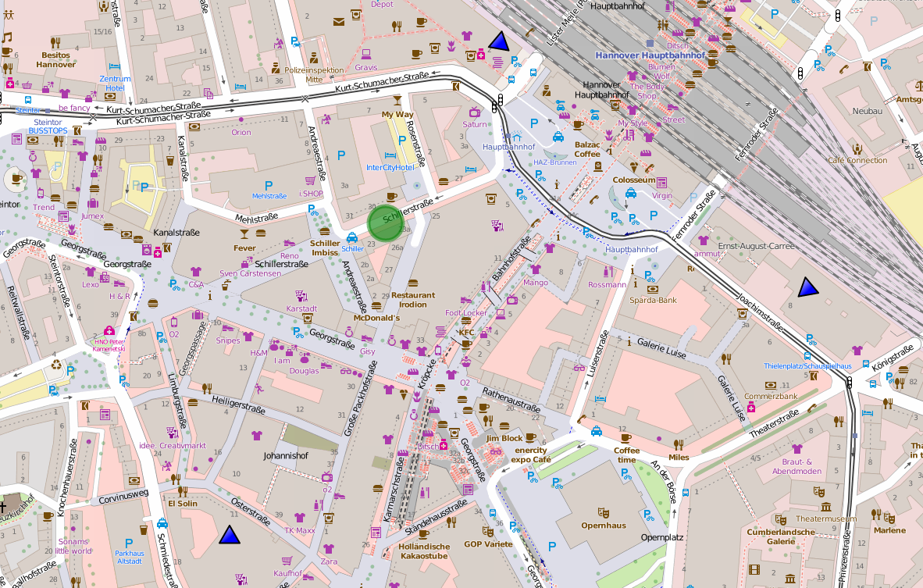The width and height of the screenshot is (923, 588).
Task: Click the Jim Block label
Action: click(x=504, y=438)
